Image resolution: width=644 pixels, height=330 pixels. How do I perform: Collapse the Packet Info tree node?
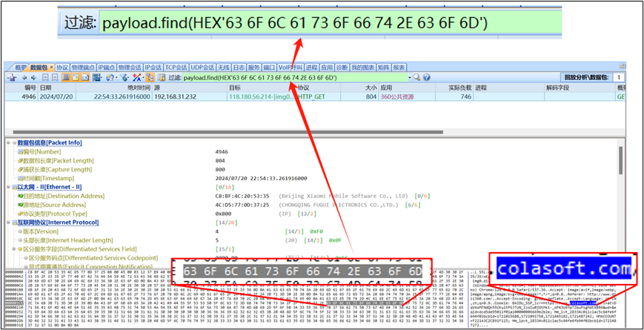[8, 142]
